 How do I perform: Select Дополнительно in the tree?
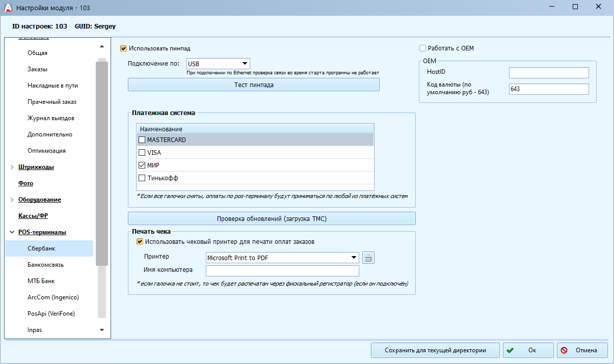click(x=49, y=134)
